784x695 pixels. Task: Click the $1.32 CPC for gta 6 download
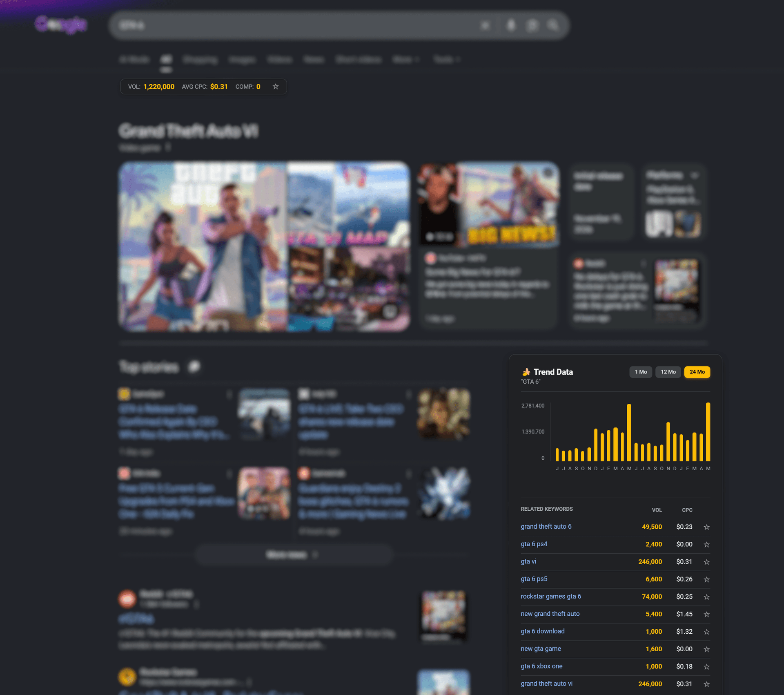pos(684,632)
